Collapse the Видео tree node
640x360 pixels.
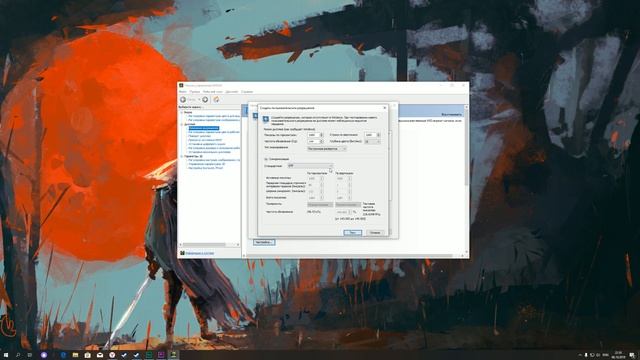(182, 112)
